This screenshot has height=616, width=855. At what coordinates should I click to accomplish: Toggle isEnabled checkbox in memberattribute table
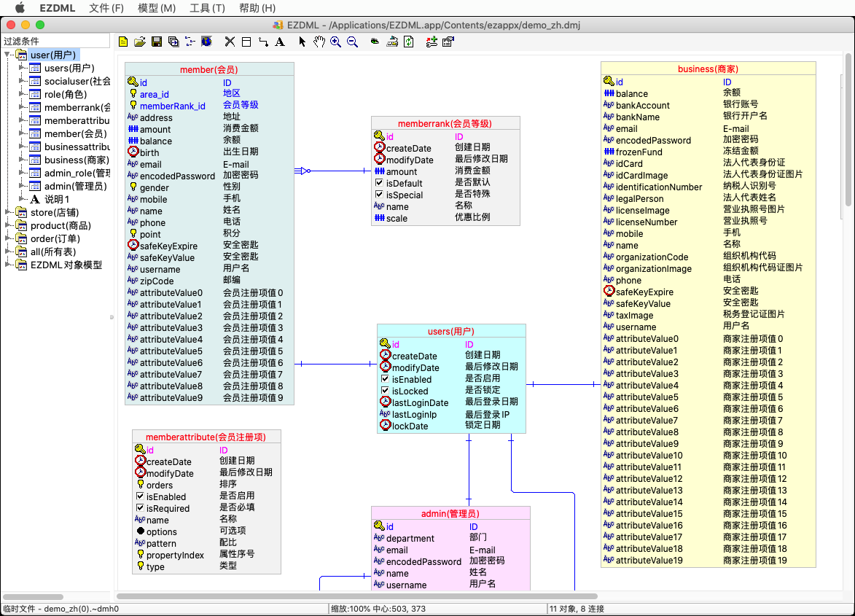(x=140, y=496)
